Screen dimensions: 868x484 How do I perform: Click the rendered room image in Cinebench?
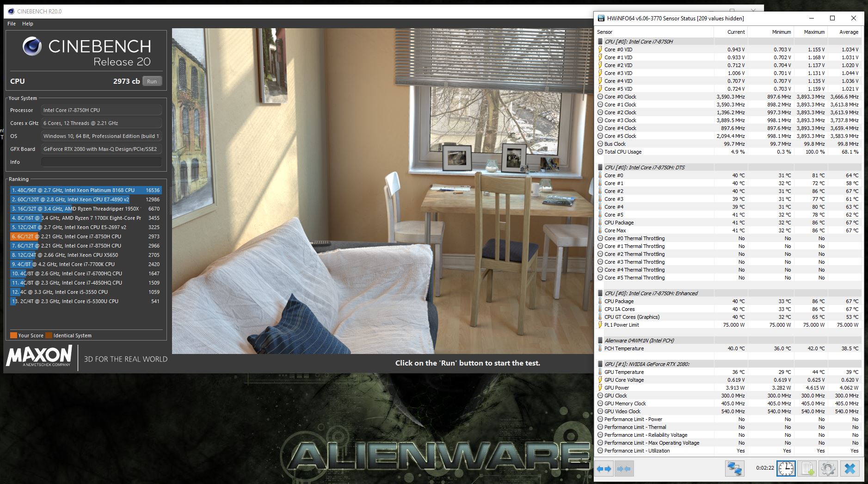click(x=382, y=191)
